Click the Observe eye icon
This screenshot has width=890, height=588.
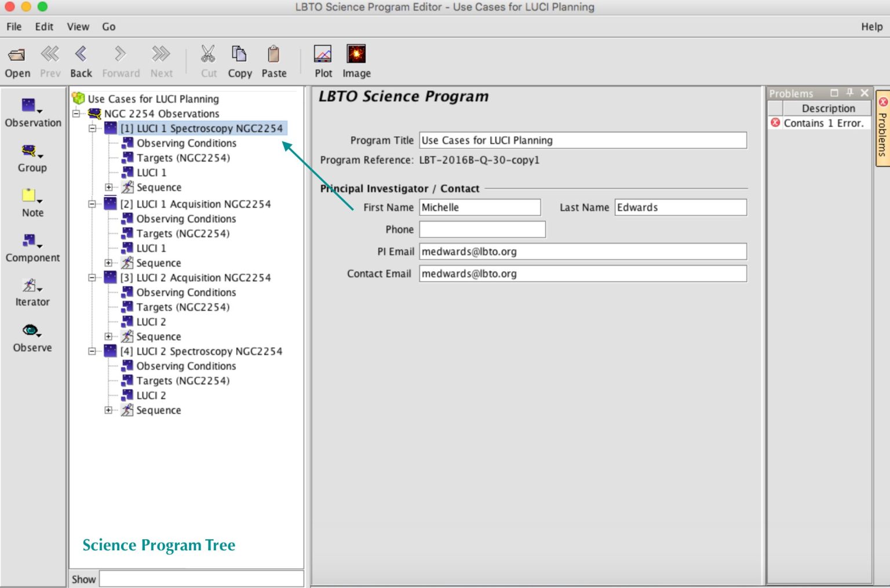[x=30, y=330]
